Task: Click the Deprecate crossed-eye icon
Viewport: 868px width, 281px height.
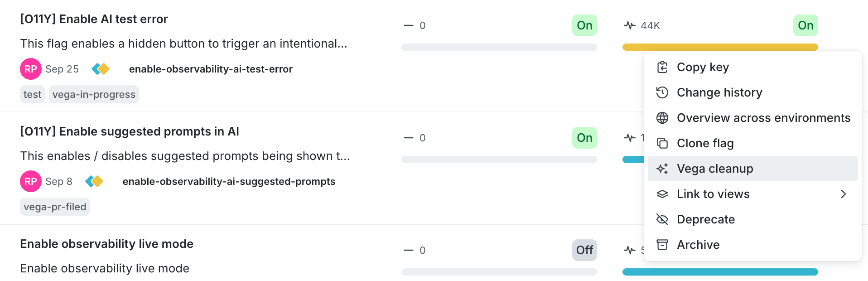Action: coord(662,219)
